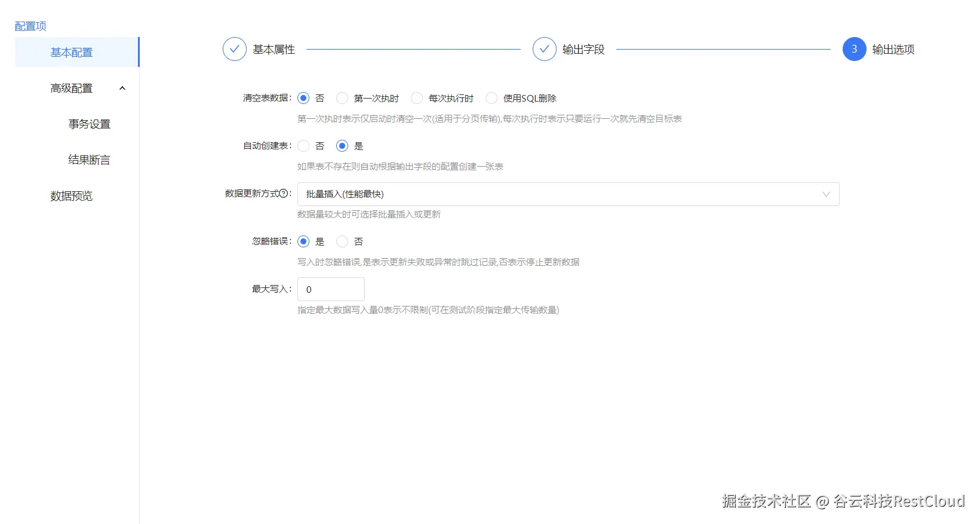
Task: Click the 配置项 heading text
Action: pyautogui.click(x=30, y=26)
